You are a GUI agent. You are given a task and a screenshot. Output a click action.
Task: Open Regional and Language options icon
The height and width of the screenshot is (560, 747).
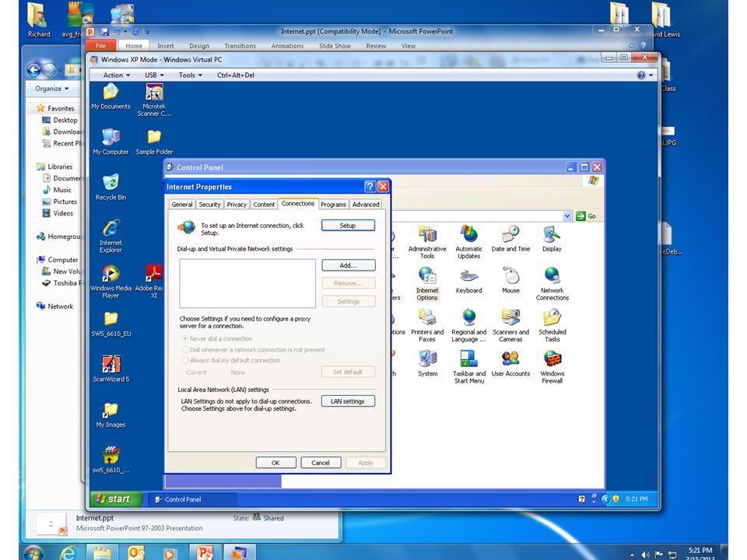[x=468, y=326]
